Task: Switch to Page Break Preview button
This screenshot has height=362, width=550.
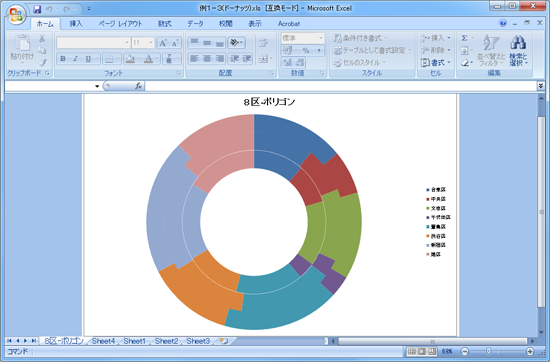Action: (x=432, y=351)
